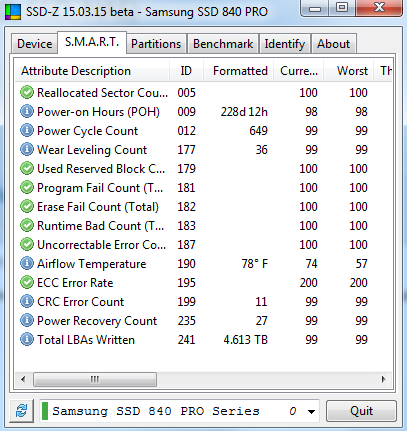Sort by the Worst column header
Screen dimensions: 407x431
pos(348,71)
